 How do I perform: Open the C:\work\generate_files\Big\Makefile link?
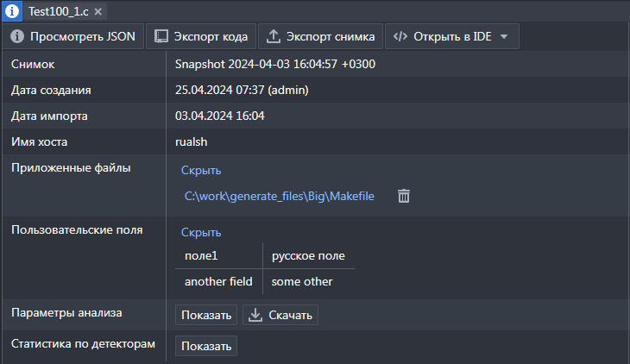[x=280, y=196]
